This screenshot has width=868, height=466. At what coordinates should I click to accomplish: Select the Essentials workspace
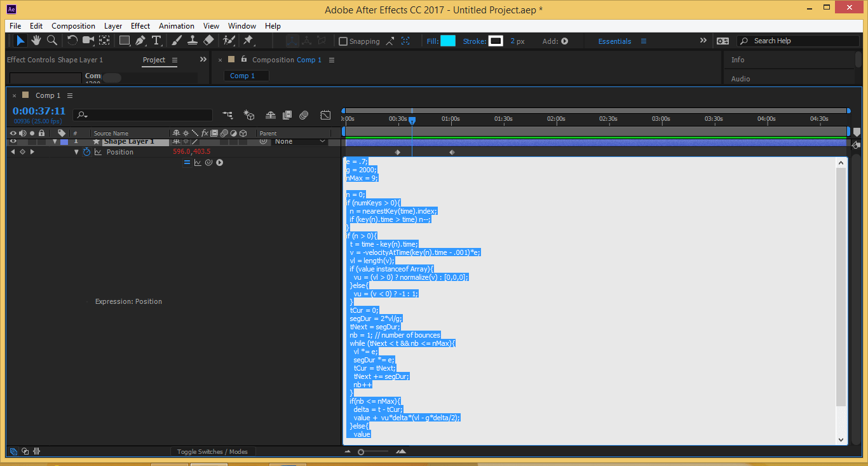point(614,41)
